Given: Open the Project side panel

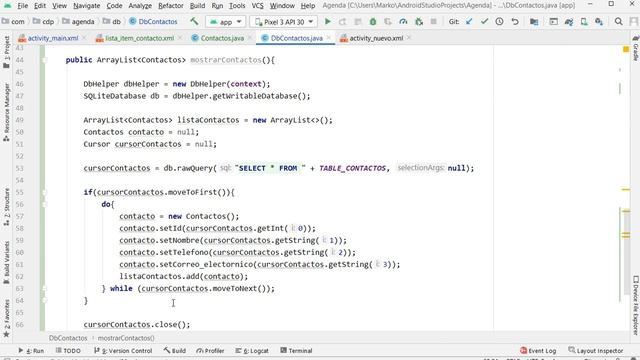Looking at the screenshot, I should (x=7, y=52).
